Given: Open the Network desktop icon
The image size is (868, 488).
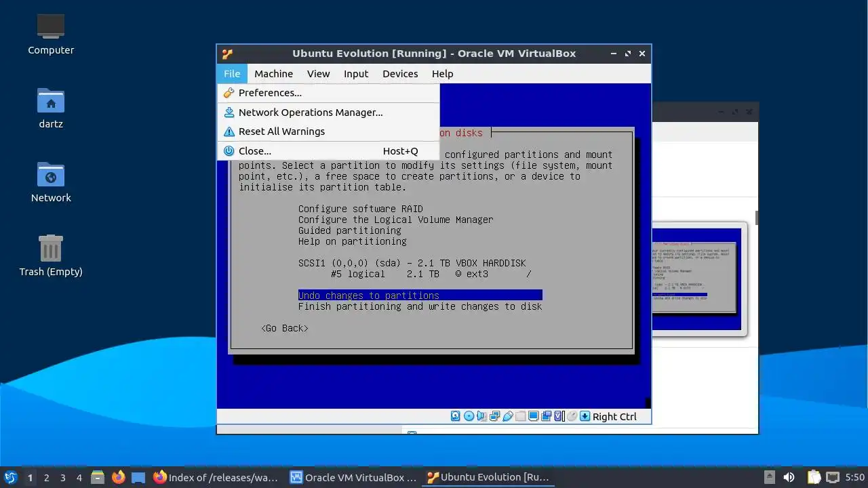Looking at the screenshot, I should click(51, 182).
